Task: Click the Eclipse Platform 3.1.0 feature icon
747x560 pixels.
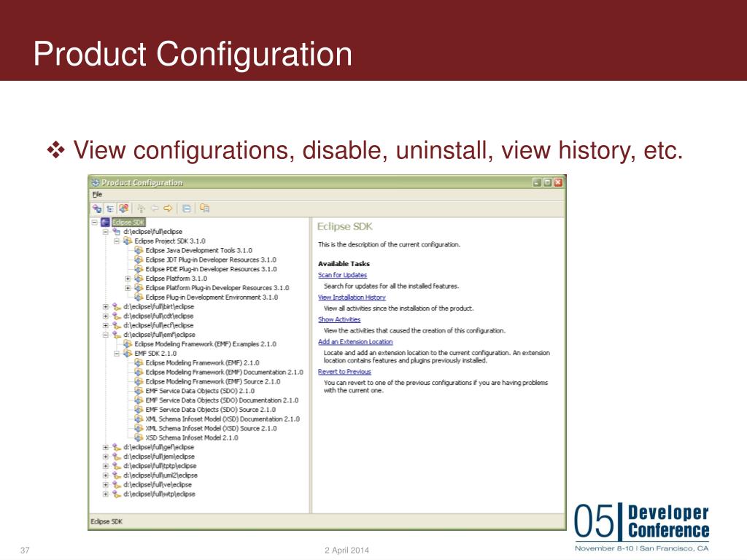Action: point(139,279)
